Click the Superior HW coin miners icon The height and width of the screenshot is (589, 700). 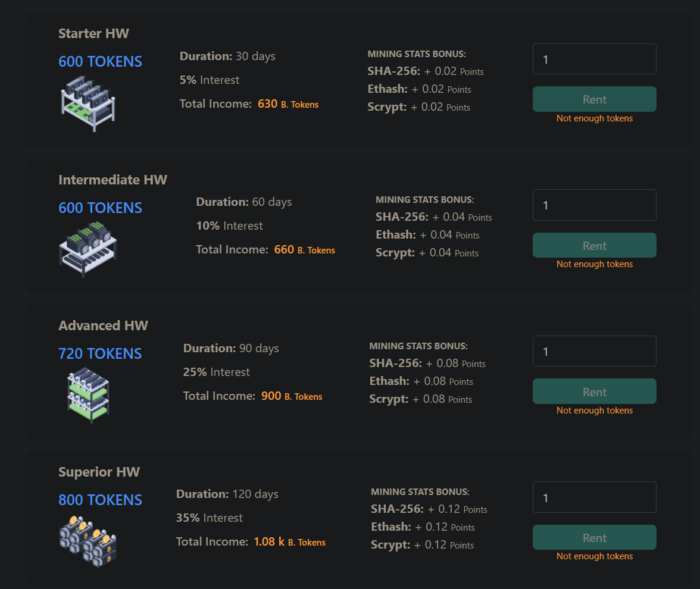[x=88, y=540]
